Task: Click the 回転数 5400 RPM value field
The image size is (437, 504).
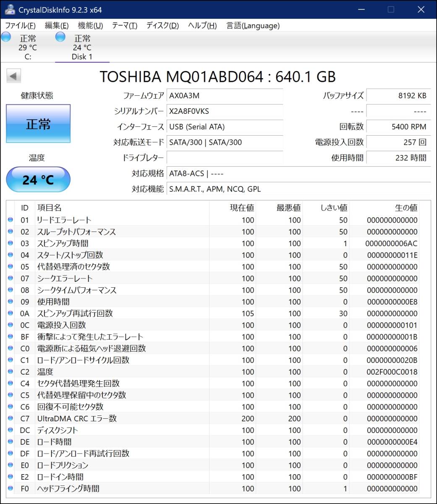Action: click(x=398, y=126)
